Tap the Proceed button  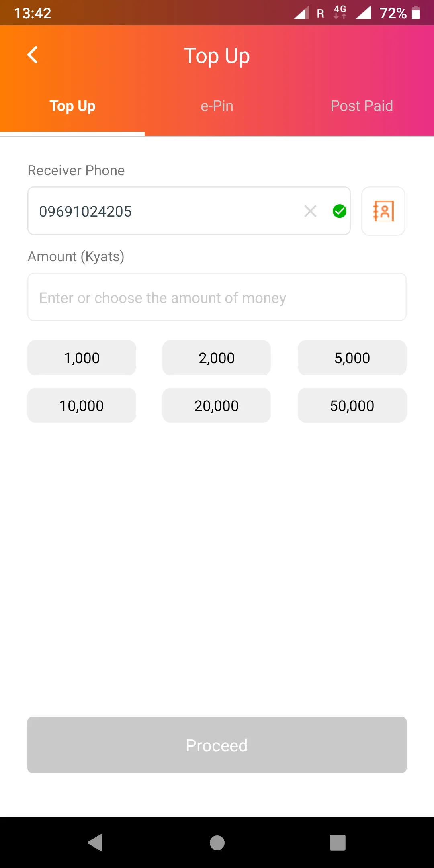[217, 745]
